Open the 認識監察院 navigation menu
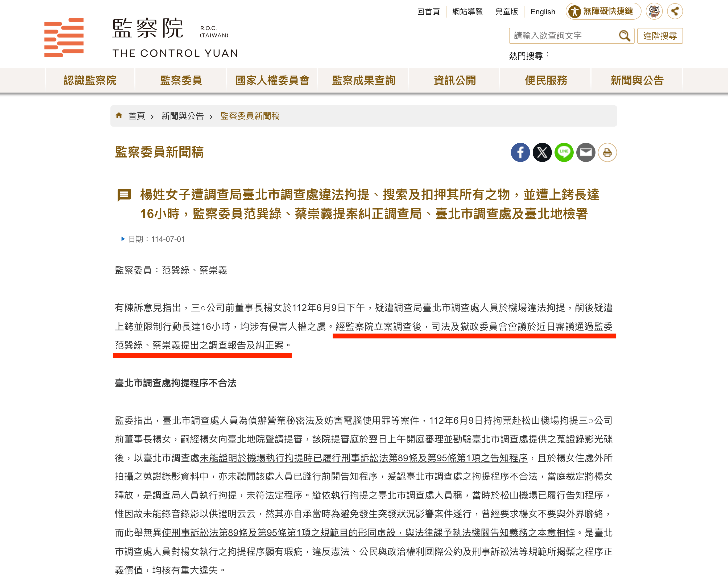This screenshot has height=587, width=728. pyautogui.click(x=90, y=80)
